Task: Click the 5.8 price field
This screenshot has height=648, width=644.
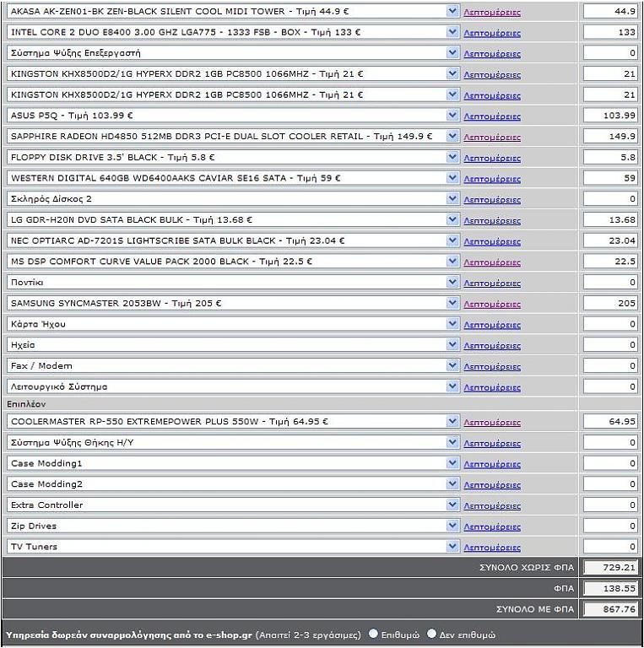Action: (x=610, y=157)
